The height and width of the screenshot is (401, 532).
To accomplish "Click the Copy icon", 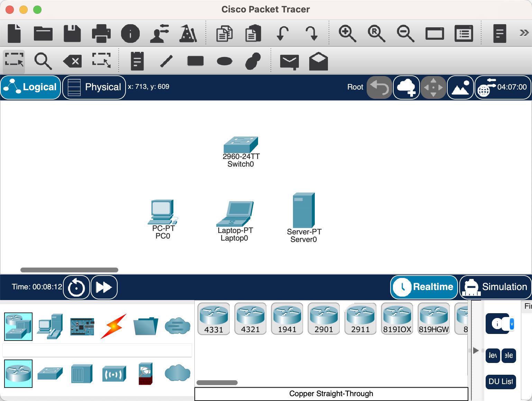I will tap(224, 34).
